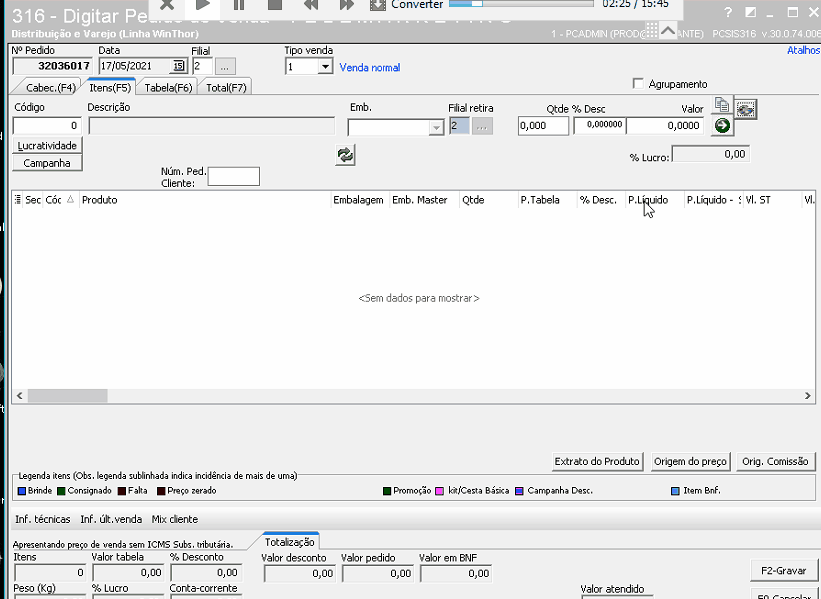Click the Converter download icon

[378, 5]
